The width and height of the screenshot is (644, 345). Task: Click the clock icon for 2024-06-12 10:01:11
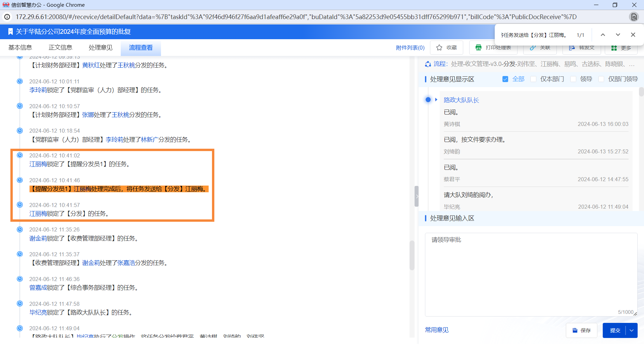point(20,81)
